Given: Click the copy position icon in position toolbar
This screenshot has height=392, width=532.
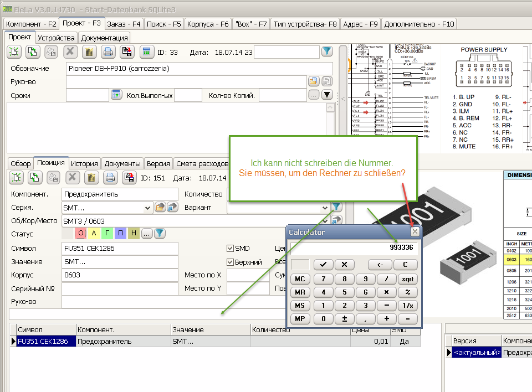Looking at the screenshot, I should pos(34,177).
